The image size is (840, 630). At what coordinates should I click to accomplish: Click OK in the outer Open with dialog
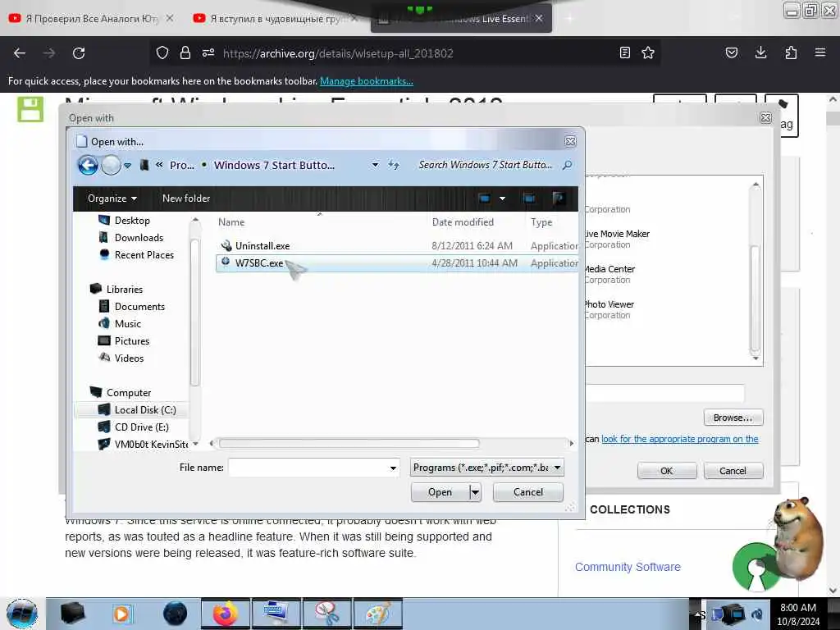[x=666, y=471]
